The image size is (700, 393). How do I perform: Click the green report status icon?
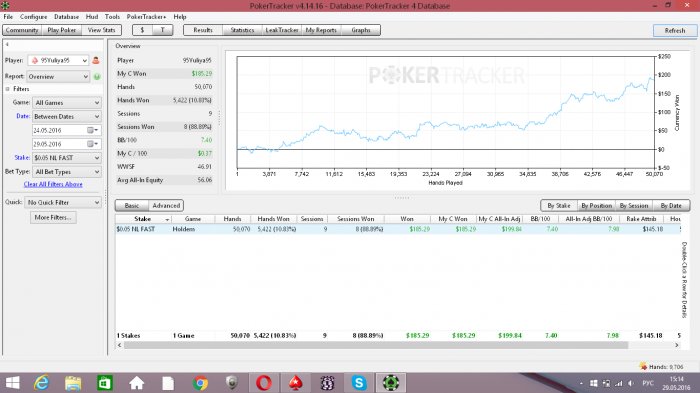(97, 77)
